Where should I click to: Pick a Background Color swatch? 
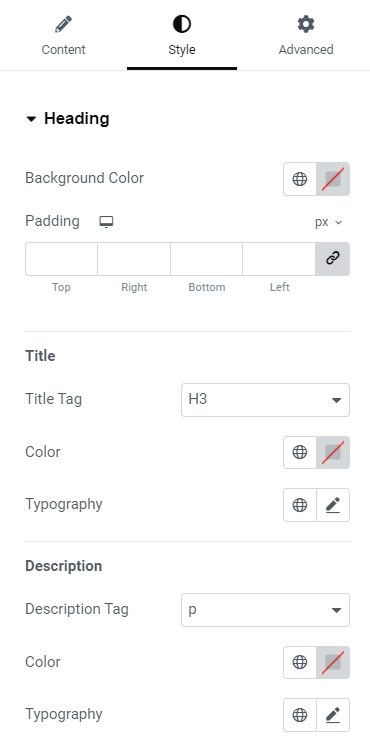coord(333,179)
